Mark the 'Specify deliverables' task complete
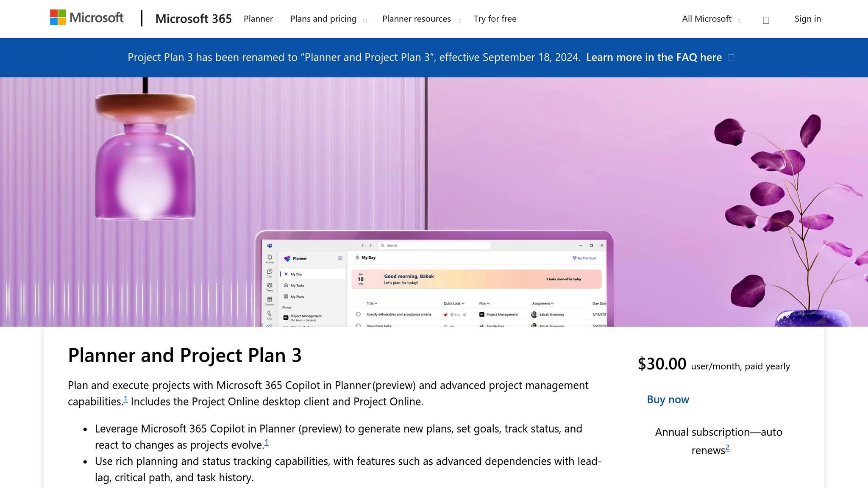The height and width of the screenshot is (488, 868). tap(359, 314)
